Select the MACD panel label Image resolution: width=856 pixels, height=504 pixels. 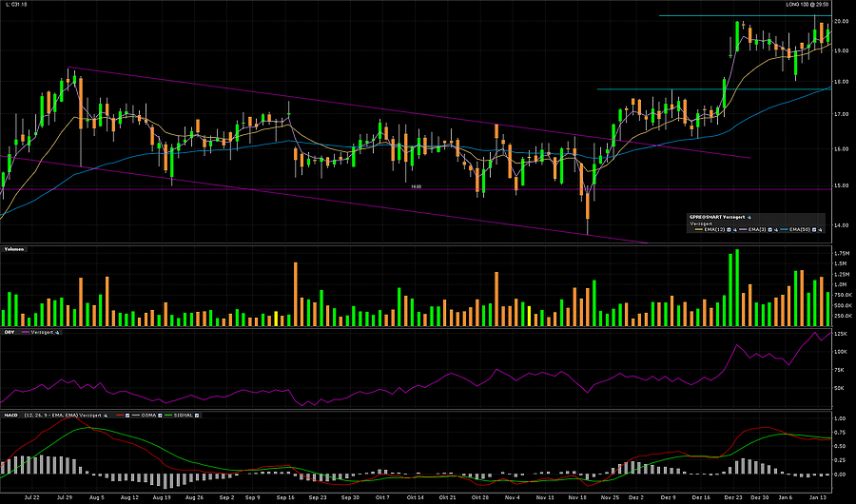[10, 416]
